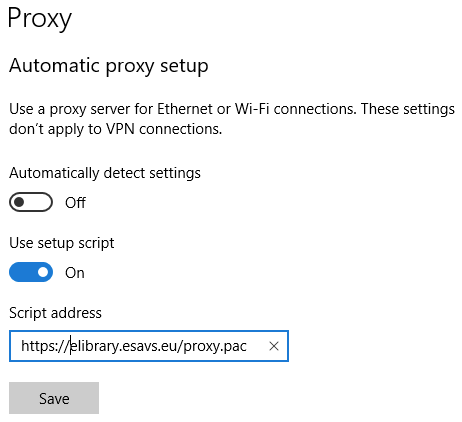Clear the script address with the X icon
Image resolution: width=462 pixels, height=422 pixels.
(x=274, y=346)
